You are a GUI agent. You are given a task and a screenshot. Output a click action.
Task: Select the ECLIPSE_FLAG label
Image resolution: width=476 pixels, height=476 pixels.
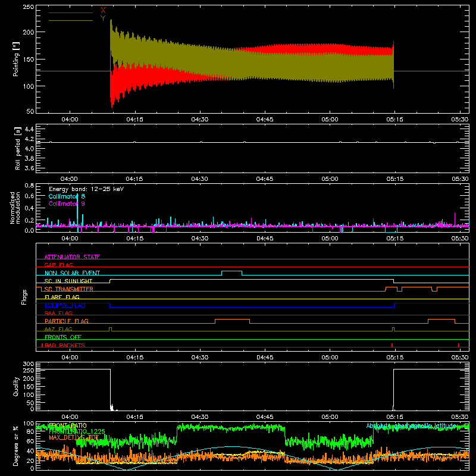pyautogui.click(x=65, y=305)
